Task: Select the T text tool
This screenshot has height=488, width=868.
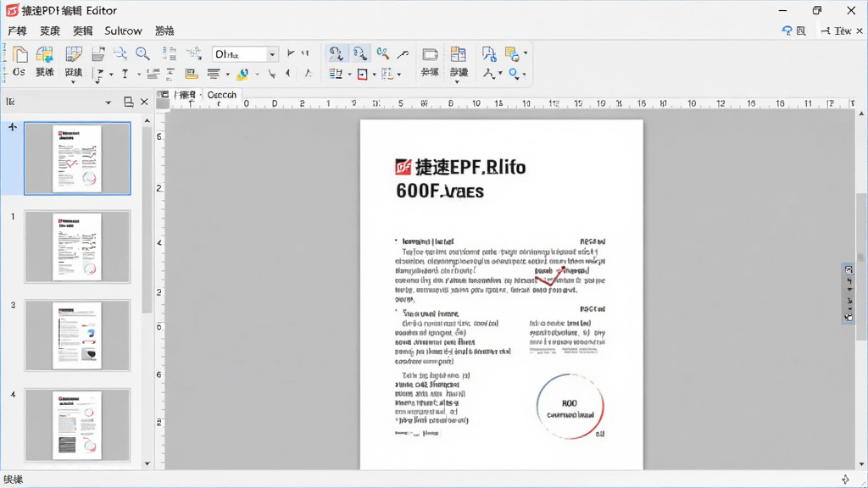Action: click(x=125, y=74)
